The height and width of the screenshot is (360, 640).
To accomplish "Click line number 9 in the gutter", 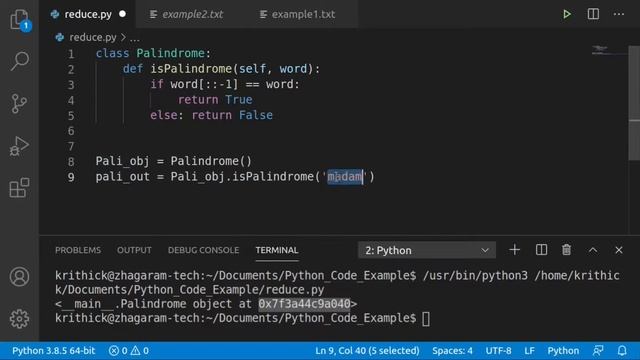I will 71,177.
